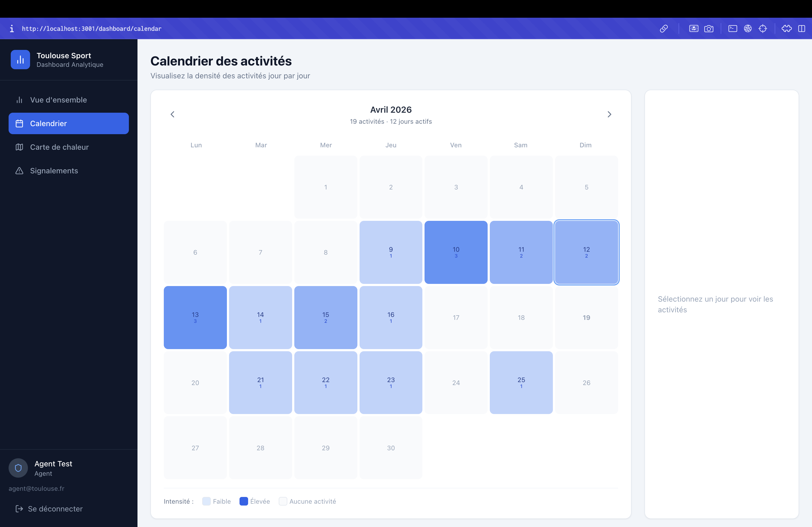The height and width of the screenshot is (527, 812).
Task: Select April 25 in the calendar
Action: click(521, 382)
